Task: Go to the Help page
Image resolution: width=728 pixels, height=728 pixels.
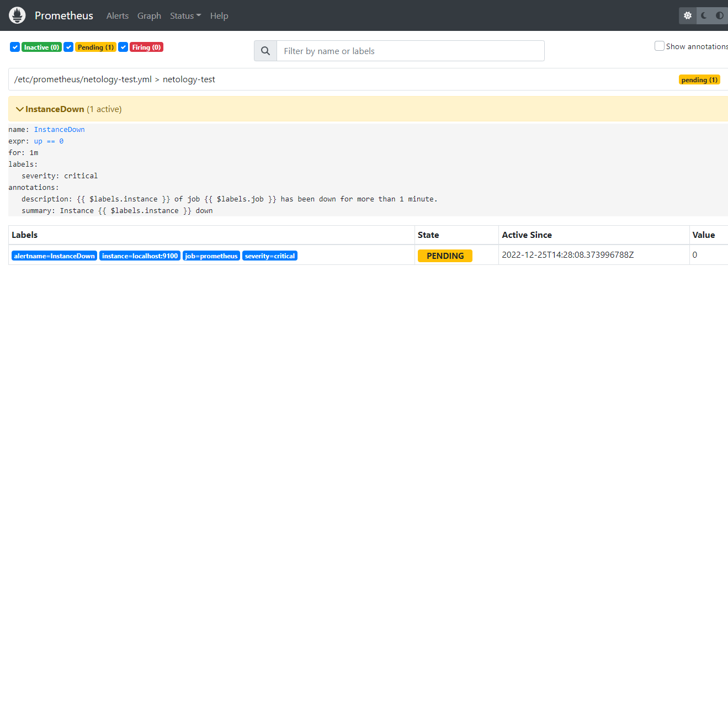Action: pyautogui.click(x=219, y=15)
